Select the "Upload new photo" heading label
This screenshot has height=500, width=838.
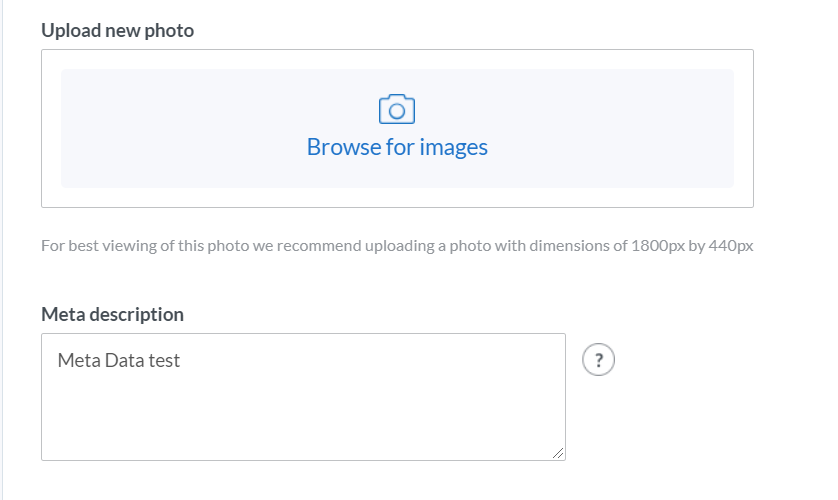pos(118,31)
